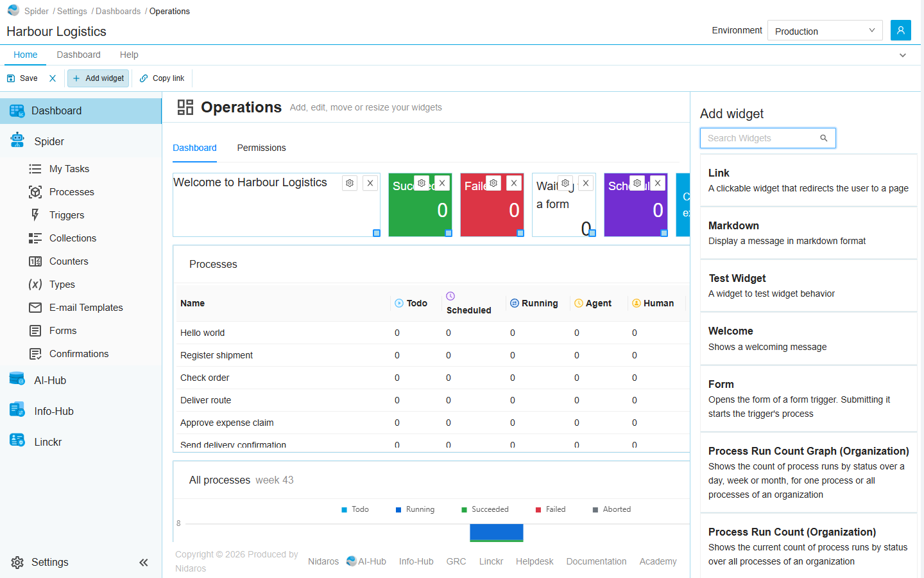Open the Documentation footer link
The image size is (924, 578).
tap(596, 561)
